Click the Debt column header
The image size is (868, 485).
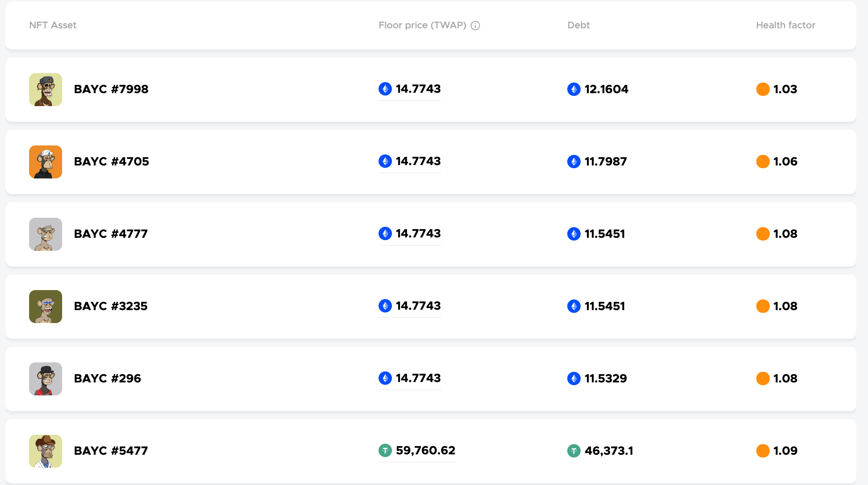pos(578,25)
